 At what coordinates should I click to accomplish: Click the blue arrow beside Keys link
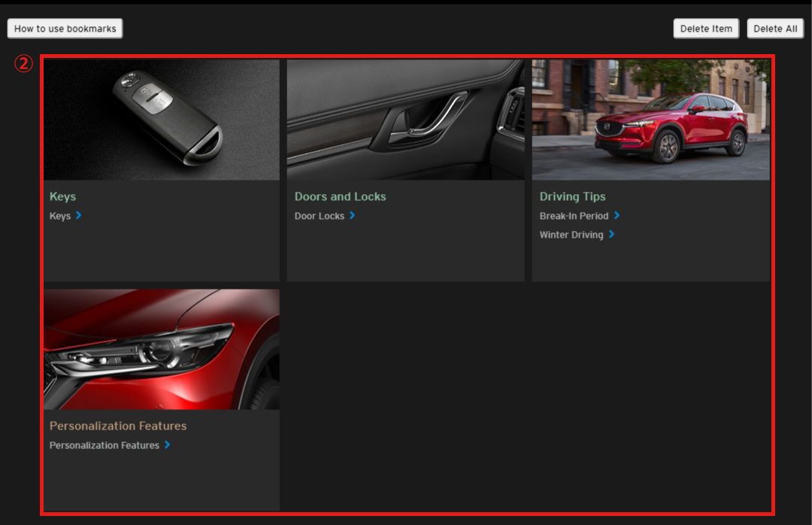[x=78, y=216]
